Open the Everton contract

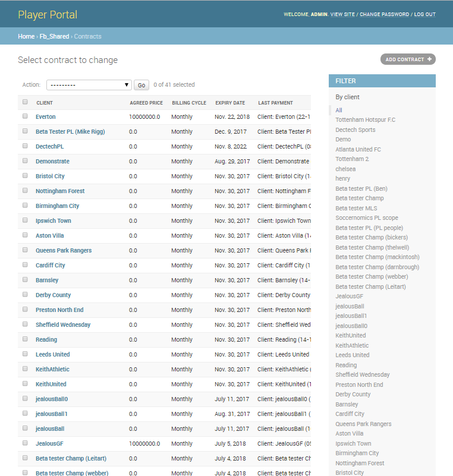[x=46, y=117]
